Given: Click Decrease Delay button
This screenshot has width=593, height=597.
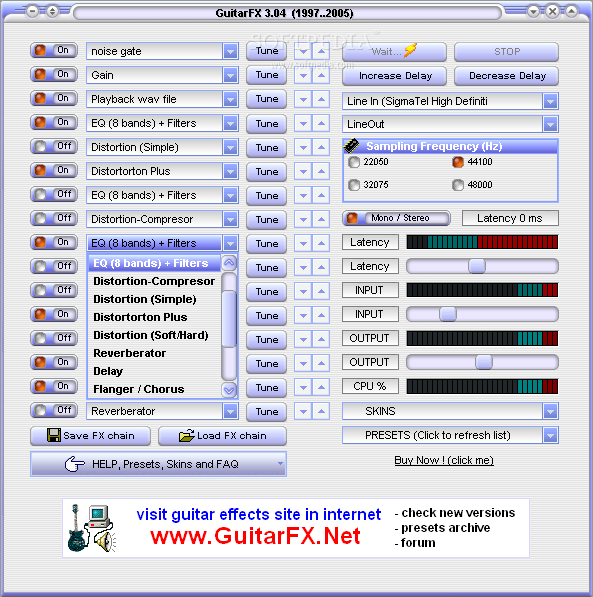Looking at the screenshot, I should 507,76.
